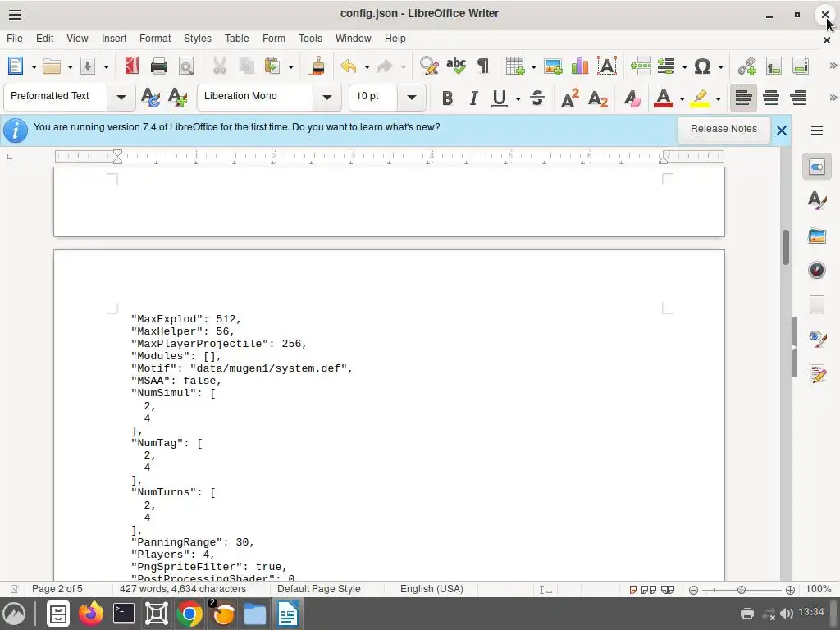Click the Release Notes button
840x630 pixels.
pos(724,129)
